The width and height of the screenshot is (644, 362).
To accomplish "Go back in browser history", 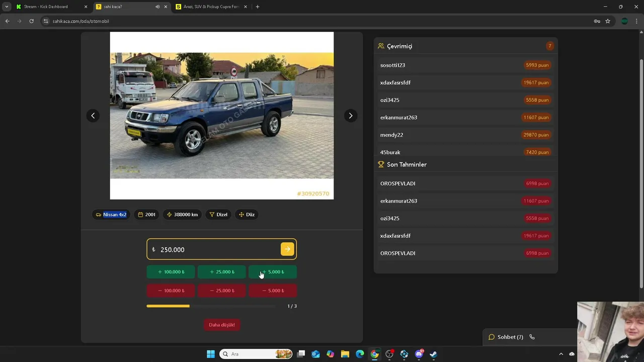I will (x=7, y=21).
